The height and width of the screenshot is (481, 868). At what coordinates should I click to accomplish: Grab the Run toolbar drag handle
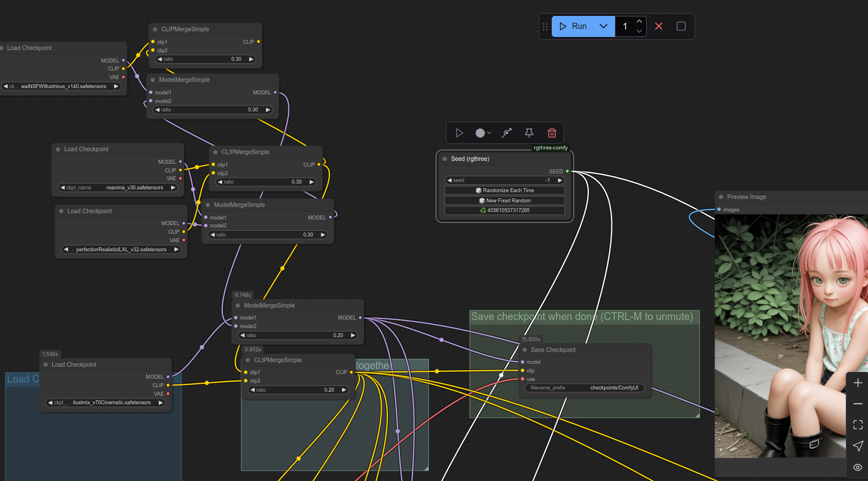[x=545, y=27]
